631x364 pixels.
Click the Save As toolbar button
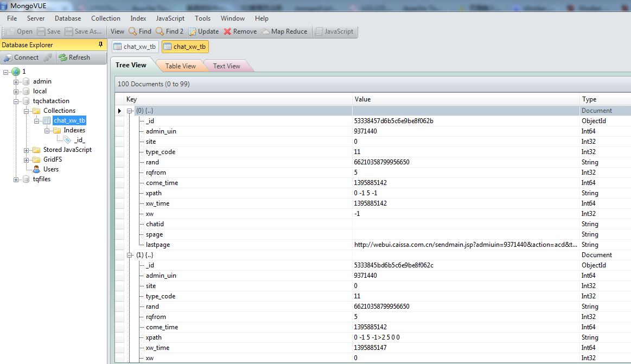pos(84,31)
